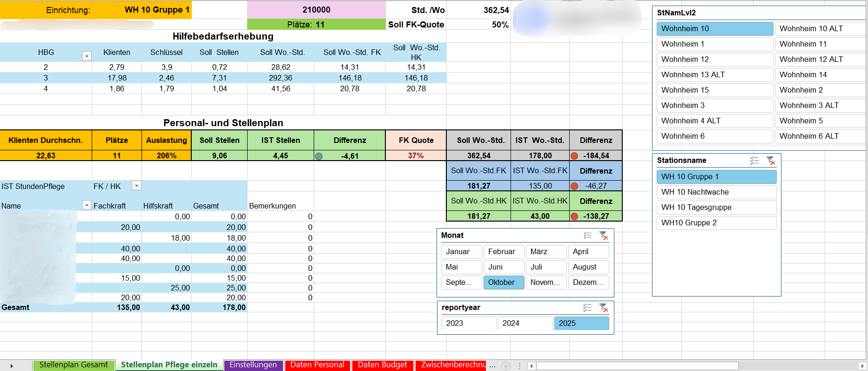Screen dimensions: 868x371
Task: Select Wohnheim 12 in the StNamLvl2 slicer
Action: 714,60
